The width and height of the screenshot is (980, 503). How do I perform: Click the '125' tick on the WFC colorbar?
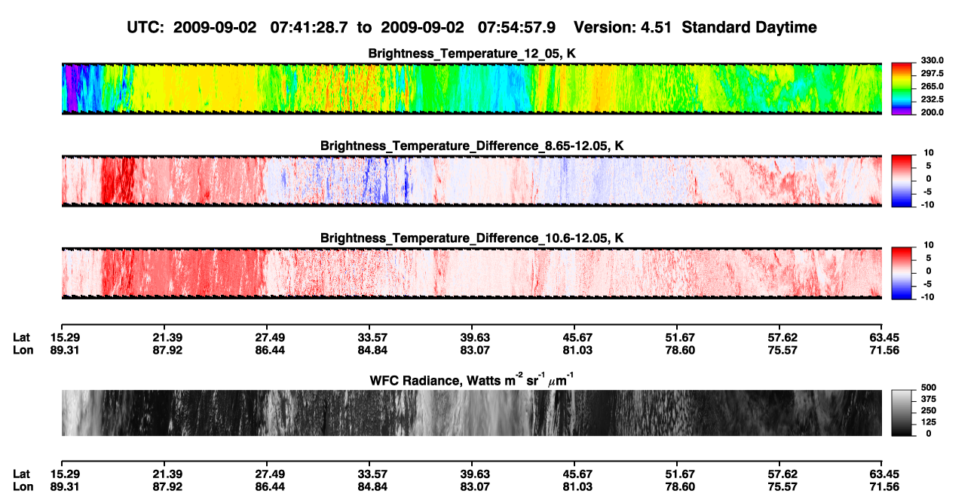tap(928, 422)
